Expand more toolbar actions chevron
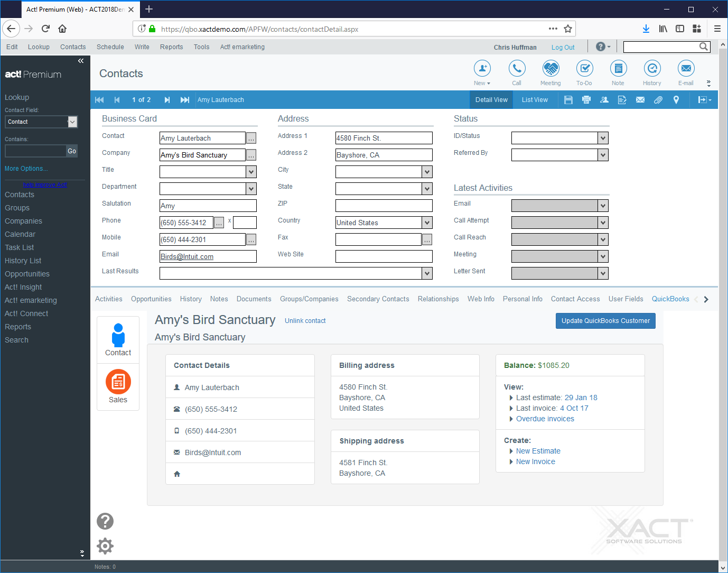The height and width of the screenshot is (573, 728). coord(708,83)
